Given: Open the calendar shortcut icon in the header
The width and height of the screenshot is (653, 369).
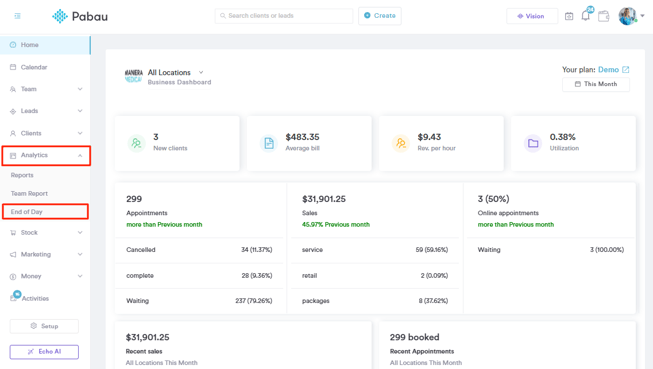Looking at the screenshot, I should tap(569, 16).
